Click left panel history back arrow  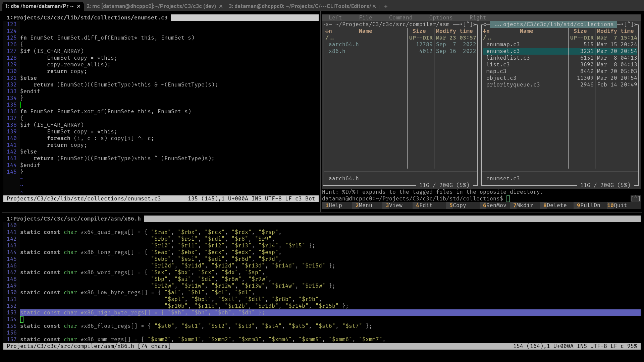pos(327,24)
